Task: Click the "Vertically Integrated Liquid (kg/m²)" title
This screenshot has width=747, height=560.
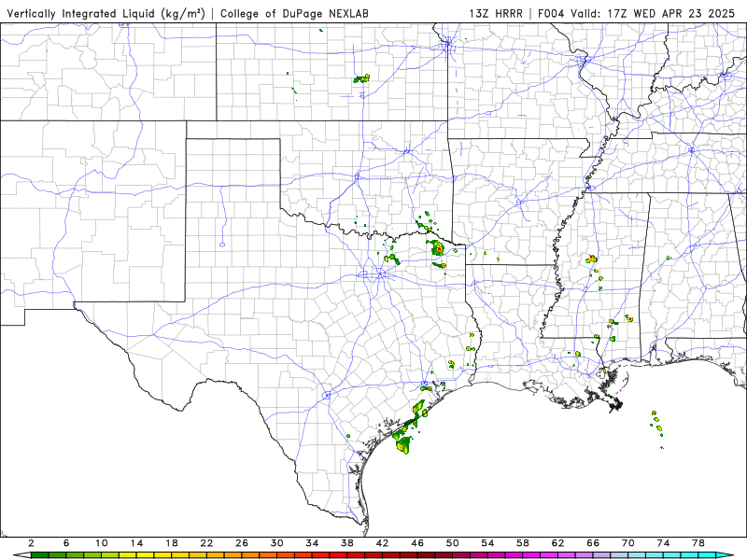Action: [x=106, y=13]
